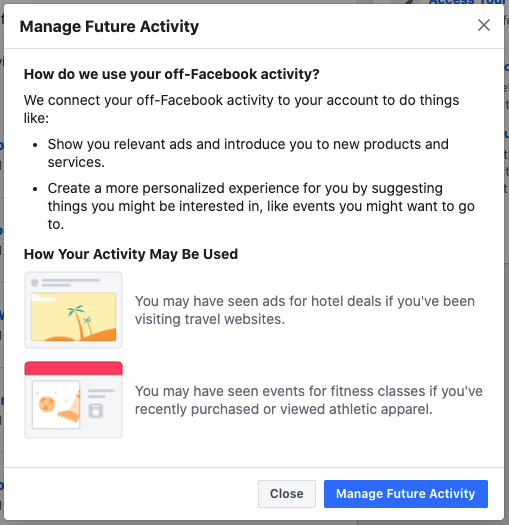The height and width of the screenshot is (525, 509).
Task: Click heading 'How do we use your off-Facebook activity?'
Action: pos(171,74)
